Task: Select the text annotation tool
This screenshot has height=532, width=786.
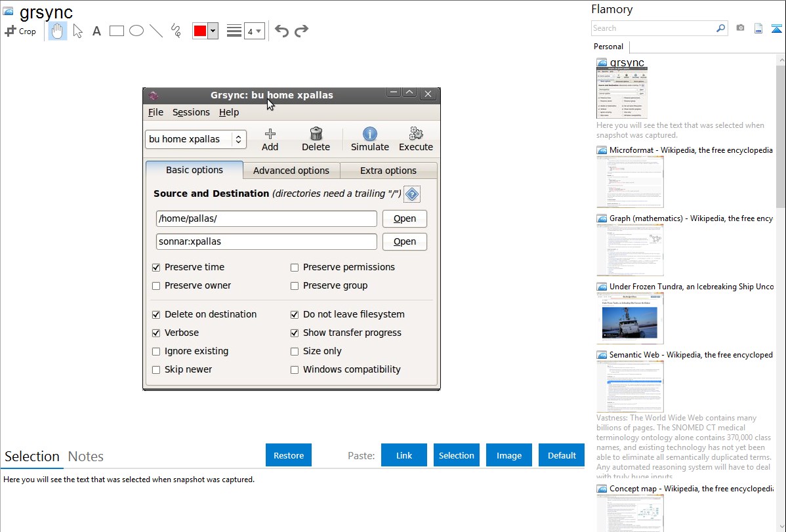Action: tap(96, 31)
